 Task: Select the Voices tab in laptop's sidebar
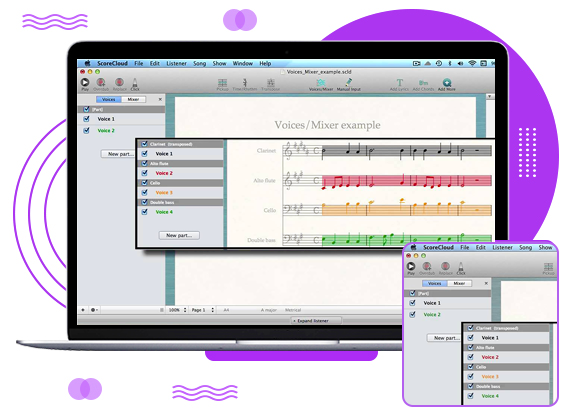(109, 99)
